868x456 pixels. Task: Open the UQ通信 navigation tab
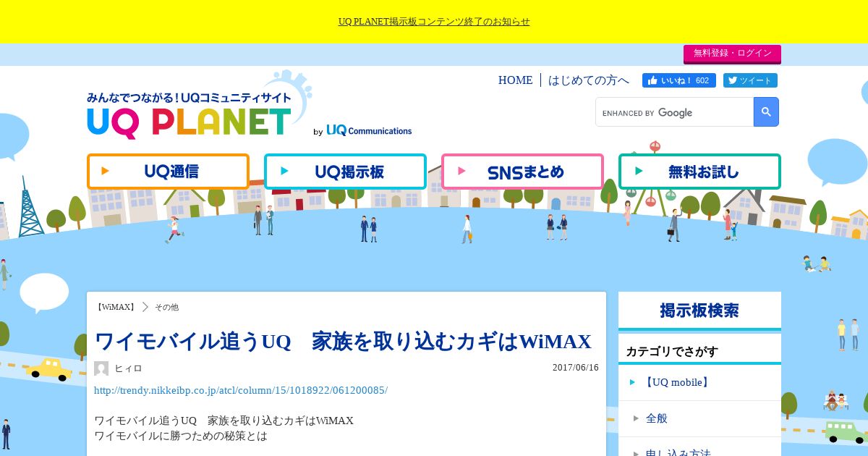click(x=168, y=172)
